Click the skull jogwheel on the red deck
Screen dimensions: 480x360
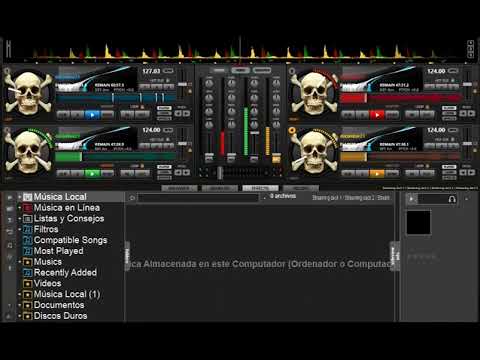coord(314,93)
